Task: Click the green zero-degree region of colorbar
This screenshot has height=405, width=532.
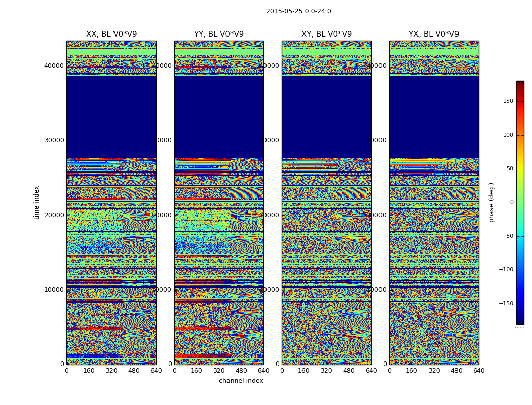Action: pyautogui.click(x=520, y=202)
